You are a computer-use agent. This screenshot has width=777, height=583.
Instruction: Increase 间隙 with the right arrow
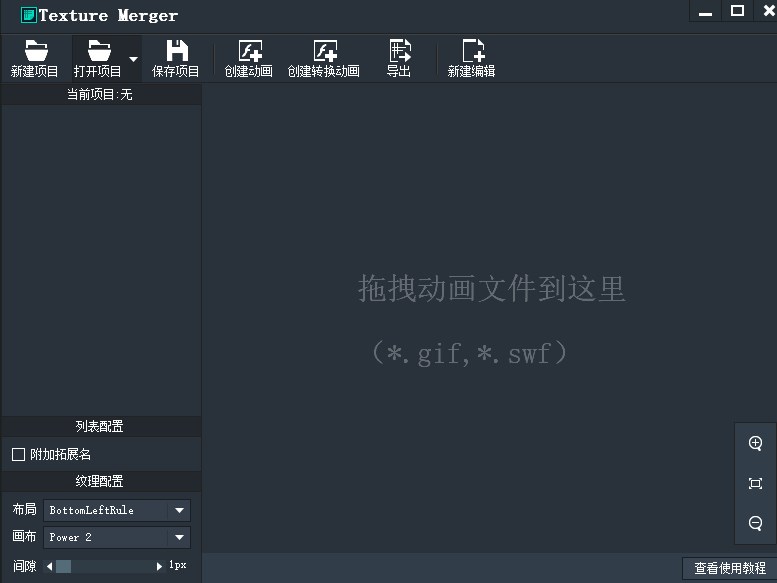(159, 566)
